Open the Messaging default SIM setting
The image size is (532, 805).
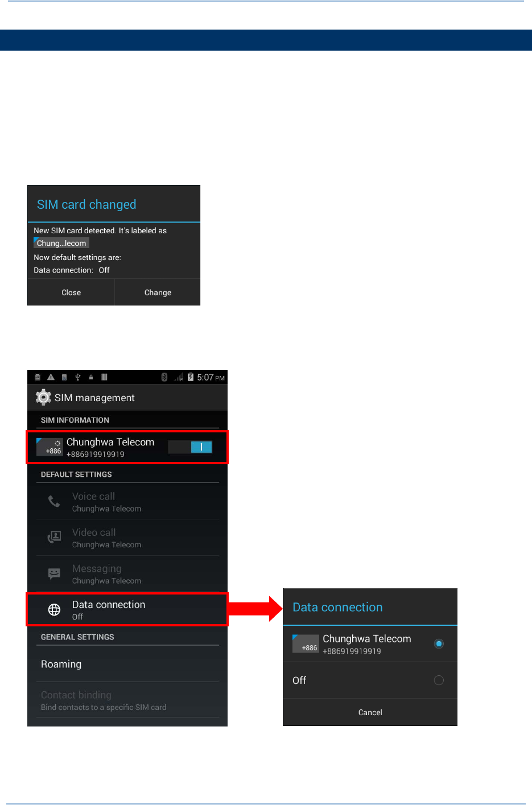[x=127, y=573]
